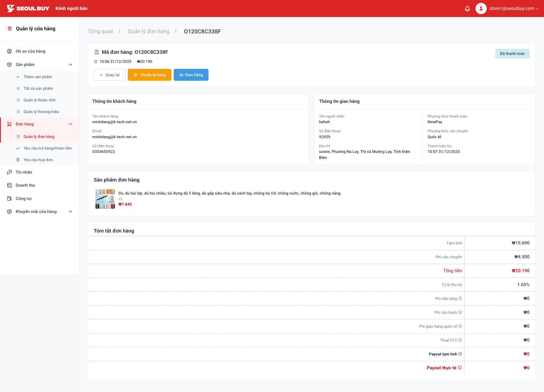Click info icon beside Thuế FCT
The width and height of the screenshot is (544, 392).
click(460, 340)
